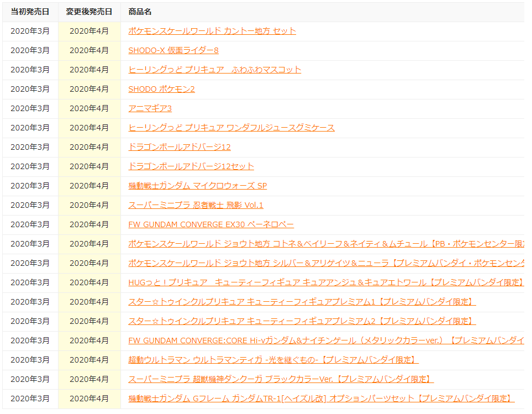Click the ドラゴンボールアドバージ12セット link
The width and height of the screenshot is (532, 414).
tap(191, 166)
